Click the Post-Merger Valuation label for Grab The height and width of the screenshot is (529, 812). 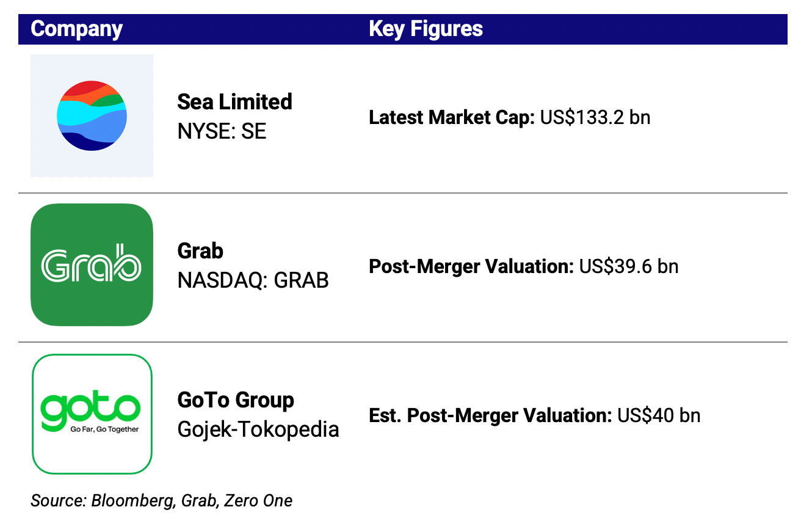coord(471,266)
